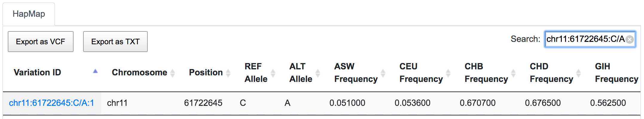Click the CEU Frequency sort arrows
This screenshot has height=119, width=644.
click(448, 73)
